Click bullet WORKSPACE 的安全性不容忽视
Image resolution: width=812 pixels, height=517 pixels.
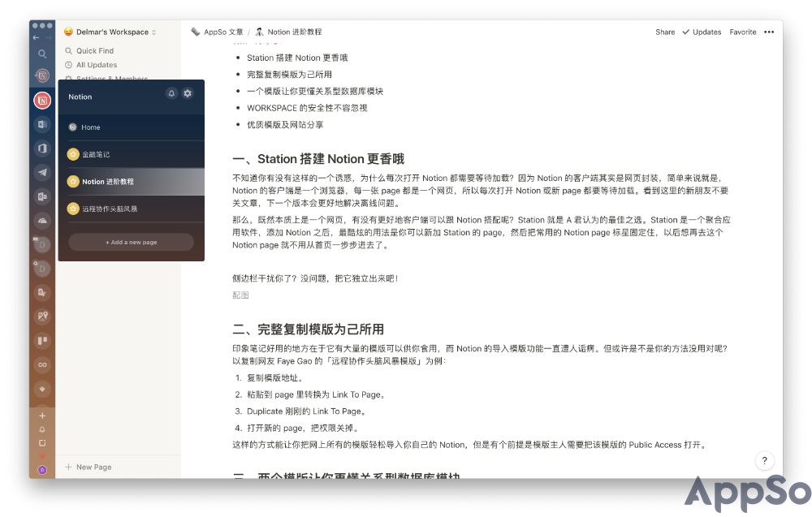pyautogui.click(x=307, y=108)
